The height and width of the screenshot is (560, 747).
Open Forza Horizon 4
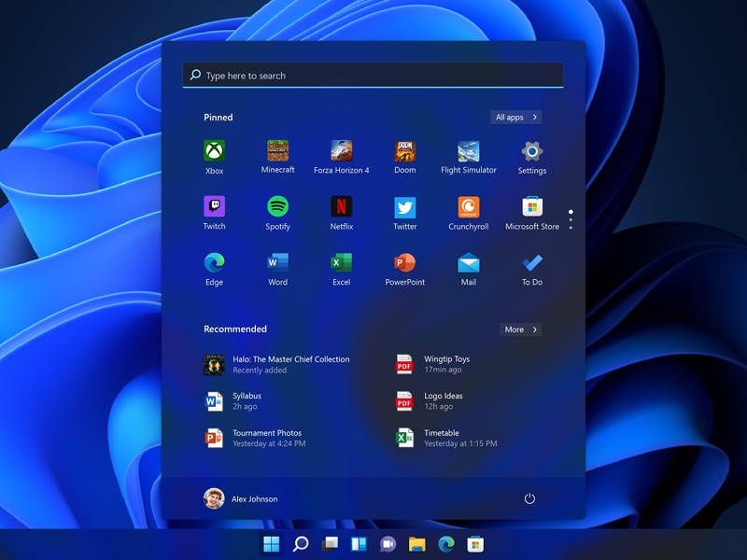pyautogui.click(x=342, y=157)
